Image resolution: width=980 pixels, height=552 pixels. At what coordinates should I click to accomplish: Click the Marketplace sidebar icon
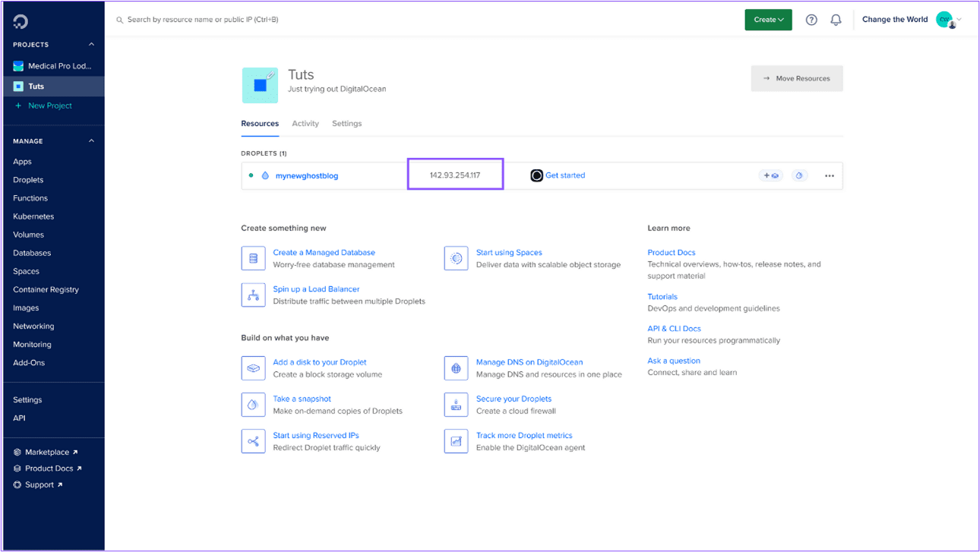tap(17, 452)
